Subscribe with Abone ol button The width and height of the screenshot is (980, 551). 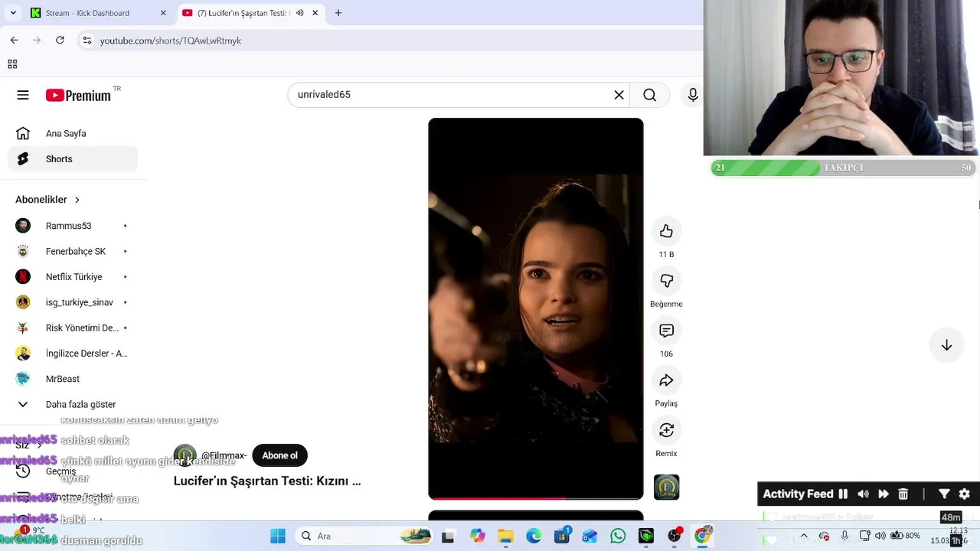(x=279, y=455)
